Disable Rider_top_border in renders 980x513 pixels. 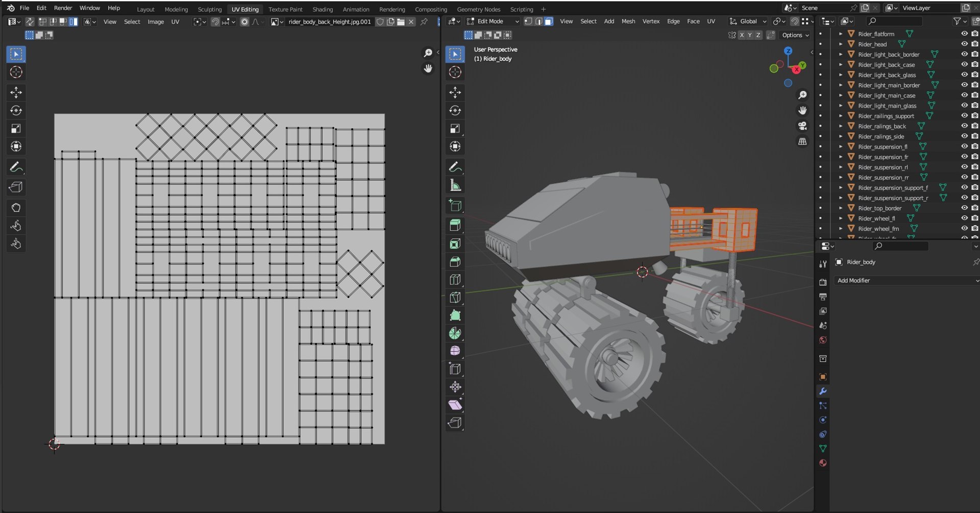tap(974, 208)
